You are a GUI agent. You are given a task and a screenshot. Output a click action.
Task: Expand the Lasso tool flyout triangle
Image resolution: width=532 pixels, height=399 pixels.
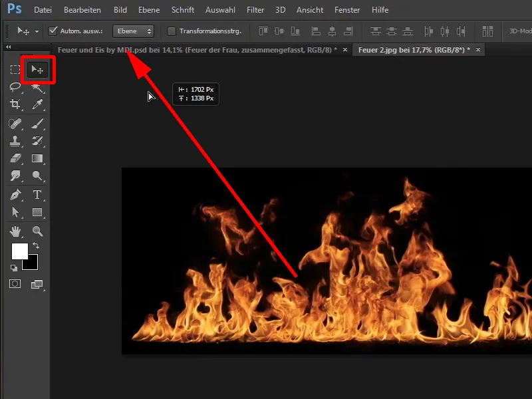click(23, 92)
